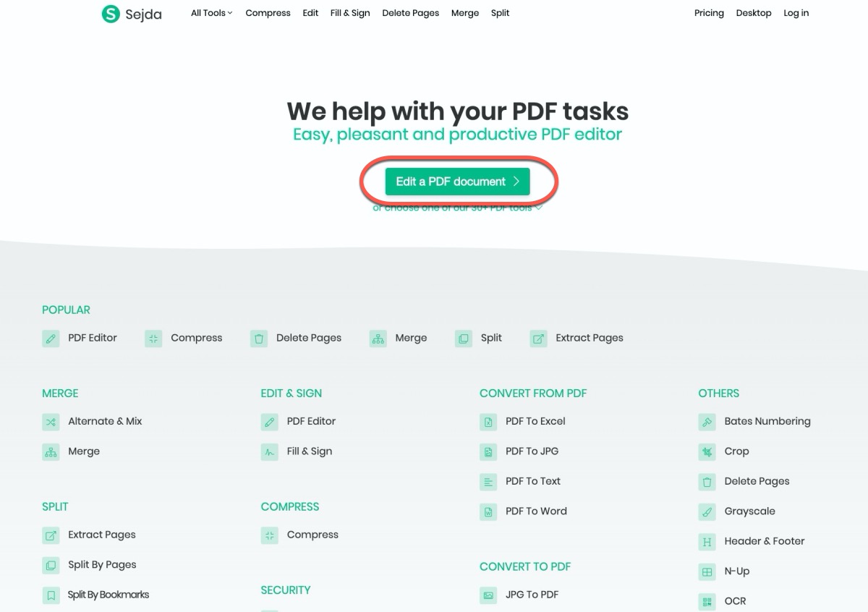Open the Header & Footer link
This screenshot has height=612, width=868.
click(765, 541)
